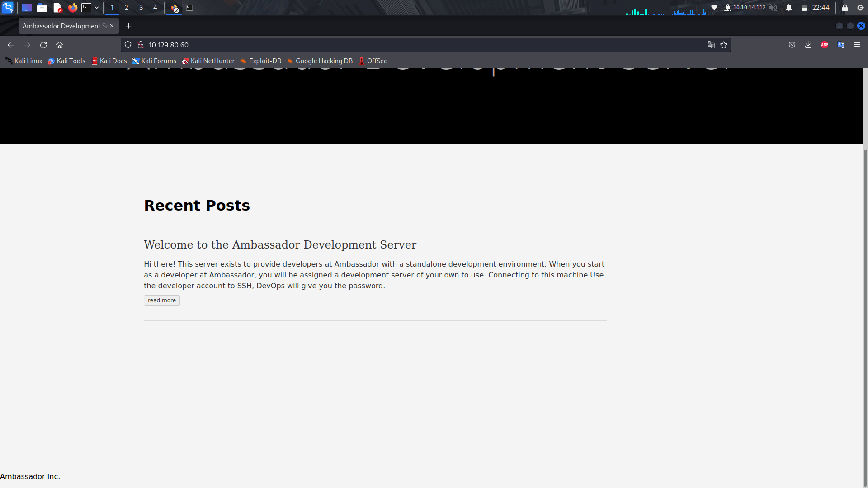The image size is (868, 488).
Task: Open the downloads panel icon
Action: [x=808, y=45]
